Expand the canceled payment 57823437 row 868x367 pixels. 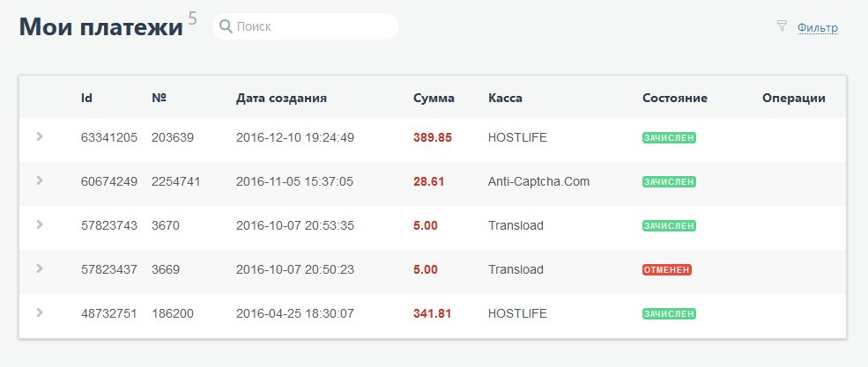[40, 268]
